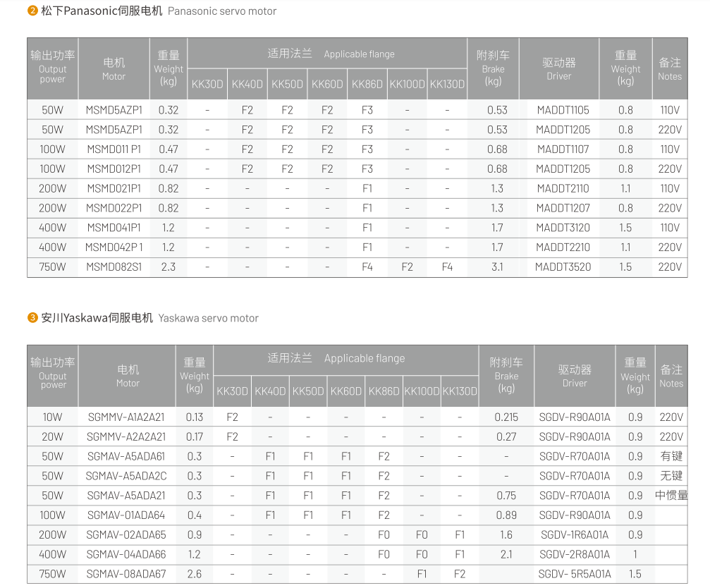Click KK86D column header in Panasonic table
Viewport: 710px width, 588px height.
pos(367,85)
